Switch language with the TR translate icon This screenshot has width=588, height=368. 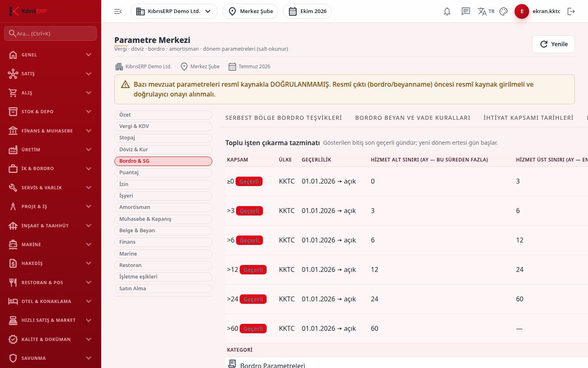point(486,11)
